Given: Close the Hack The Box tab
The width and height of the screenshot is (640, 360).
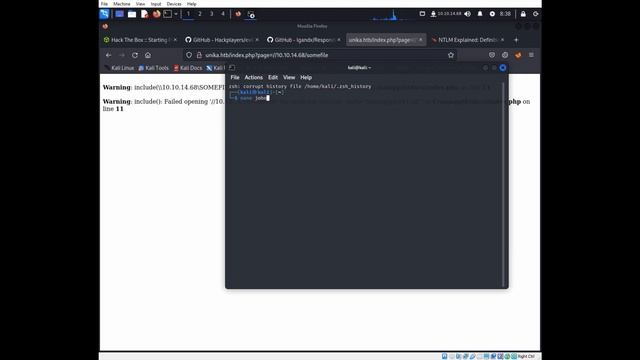Looking at the screenshot, I should 175,40.
